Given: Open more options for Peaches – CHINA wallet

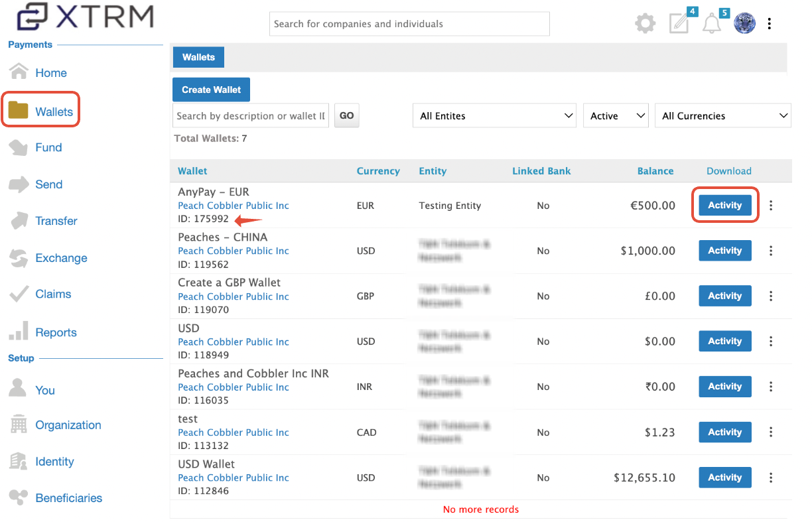Looking at the screenshot, I should (x=771, y=251).
